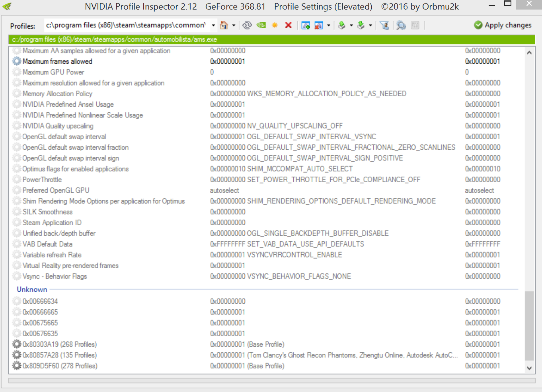Viewport: 542px width, 392px height.
Task: Open the import profiles dropdown arrow
Action: [x=370, y=25]
